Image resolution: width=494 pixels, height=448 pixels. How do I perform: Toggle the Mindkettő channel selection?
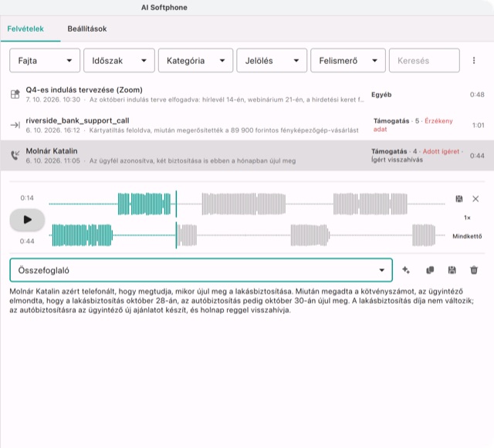[x=467, y=236]
